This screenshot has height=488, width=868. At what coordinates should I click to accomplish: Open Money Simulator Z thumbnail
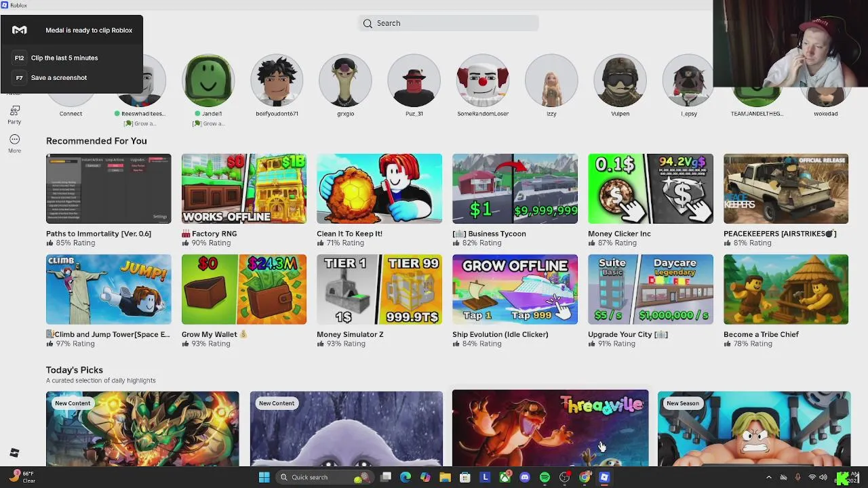click(x=379, y=289)
